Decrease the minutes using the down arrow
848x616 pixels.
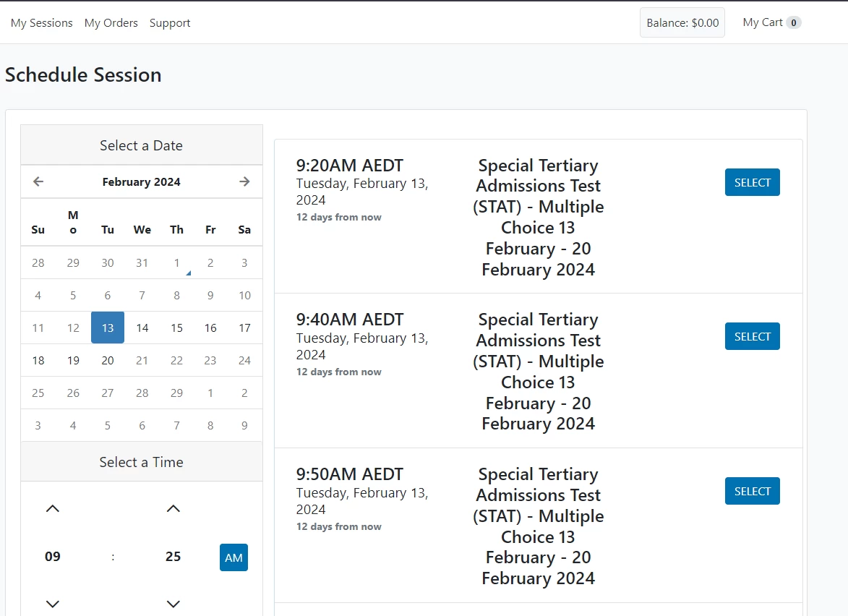pyautogui.click(x=173, y=604)
